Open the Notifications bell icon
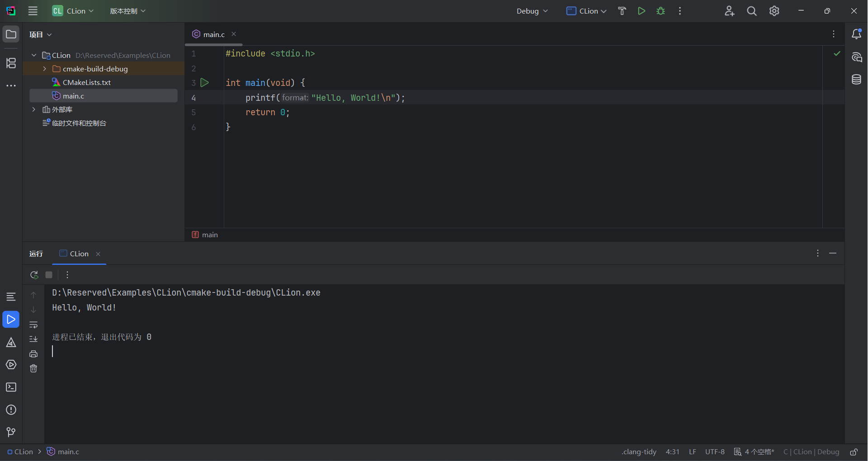This screenshot has width=868, height=461. (x=857, y=34)
